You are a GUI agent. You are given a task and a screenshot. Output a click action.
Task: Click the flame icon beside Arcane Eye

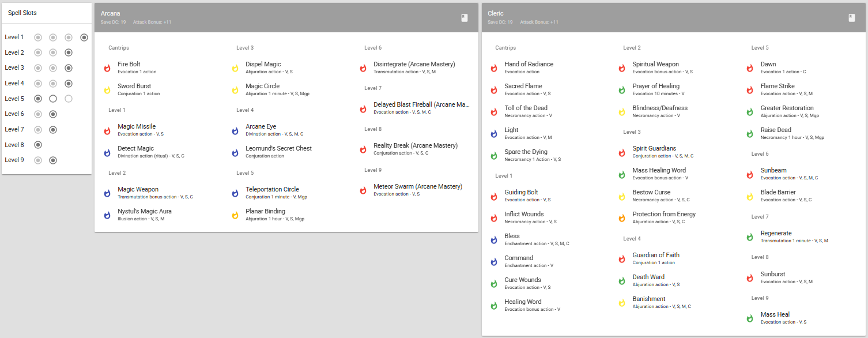click(235, 130)
